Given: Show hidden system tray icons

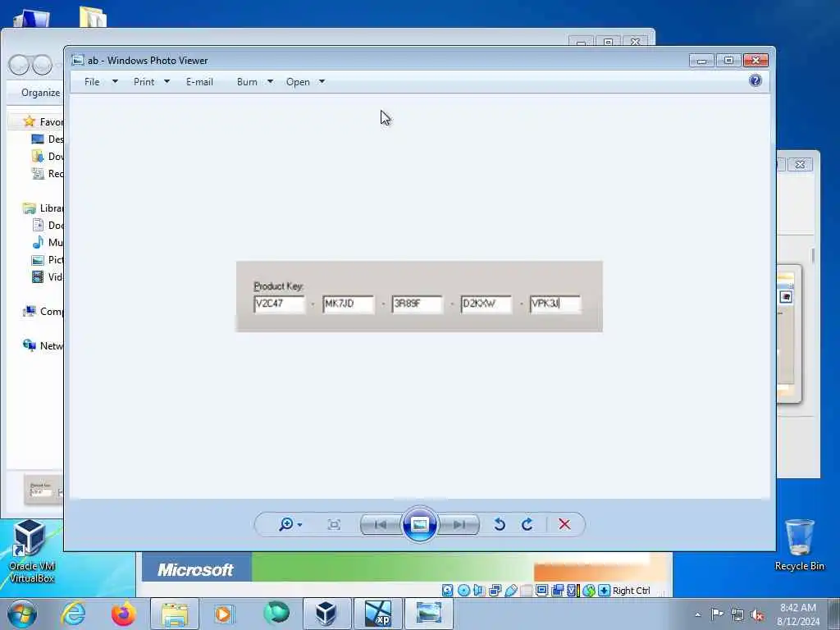Looking at the screenshot, I should (697, 614).
